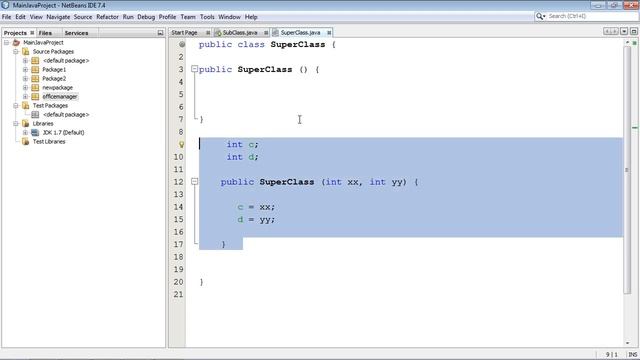Close the Projects panel tab
The width and height of the screenshot is (640, 360).
click(x=32, y=33)
